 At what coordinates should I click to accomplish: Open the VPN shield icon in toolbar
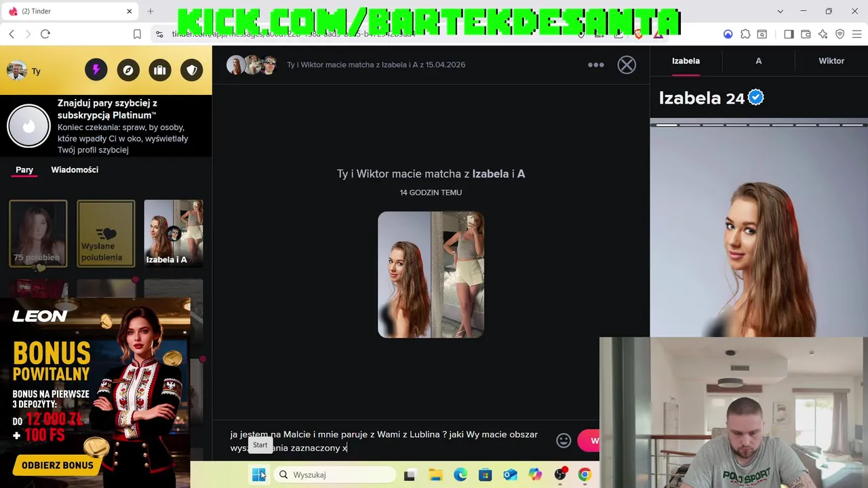(x=840, y=34)
